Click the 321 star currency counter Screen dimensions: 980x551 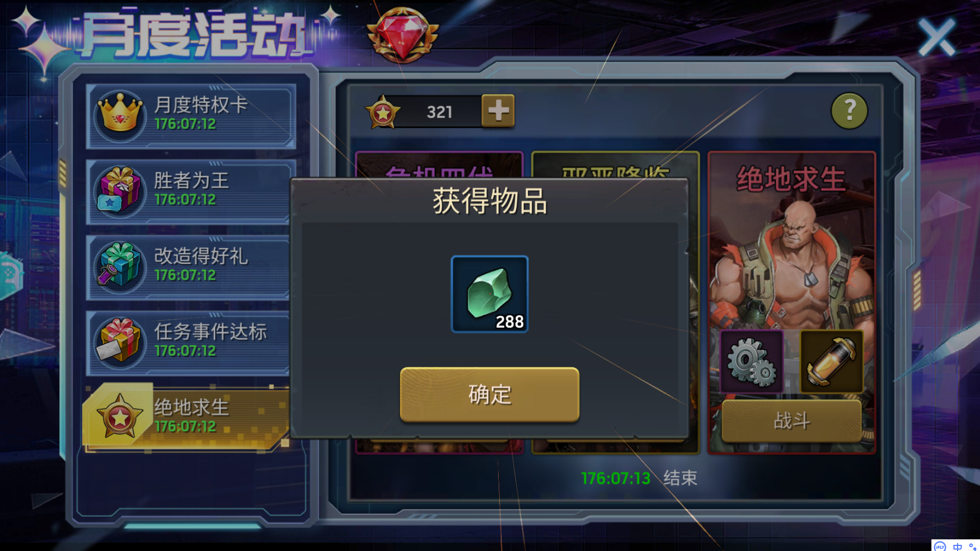(439, 112)
